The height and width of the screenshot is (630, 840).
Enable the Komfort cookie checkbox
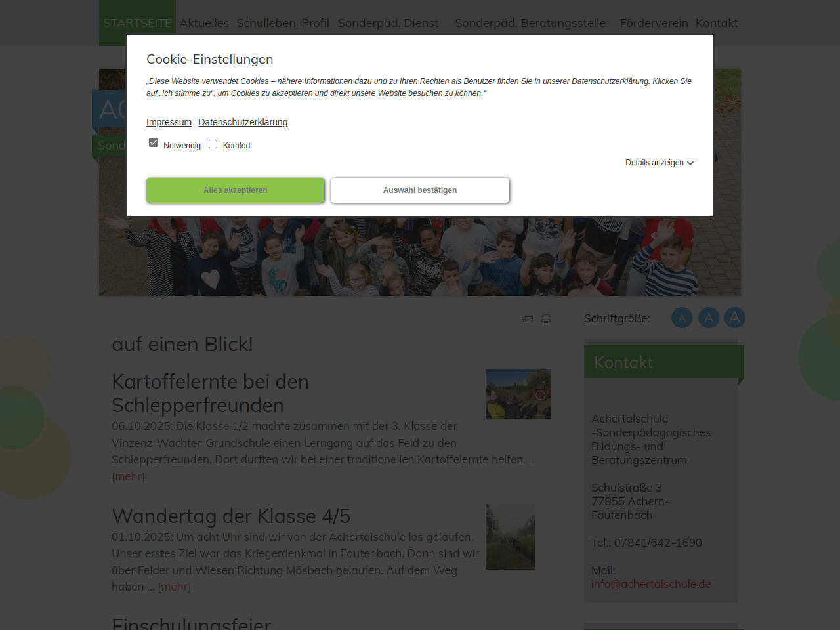pos(213,144)
